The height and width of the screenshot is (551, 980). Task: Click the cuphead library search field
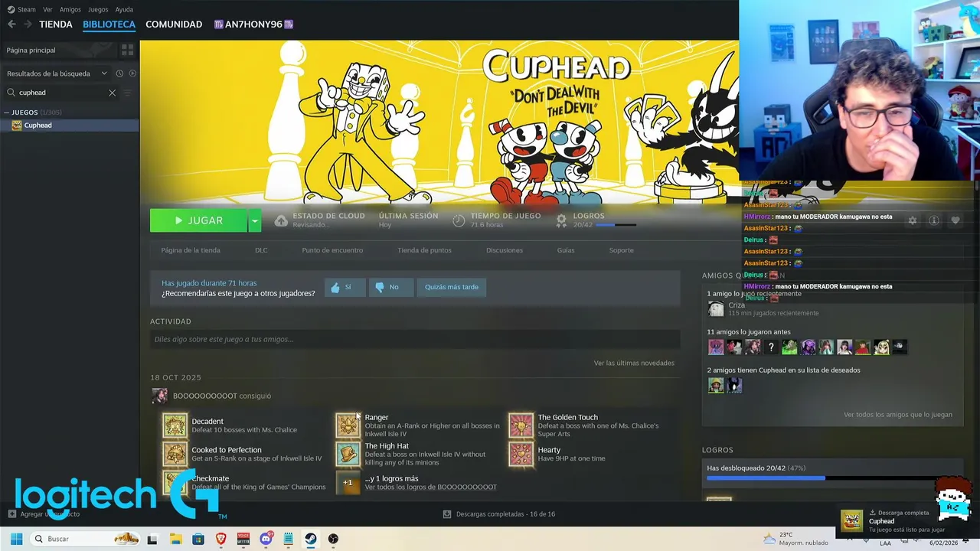(61, 93)
